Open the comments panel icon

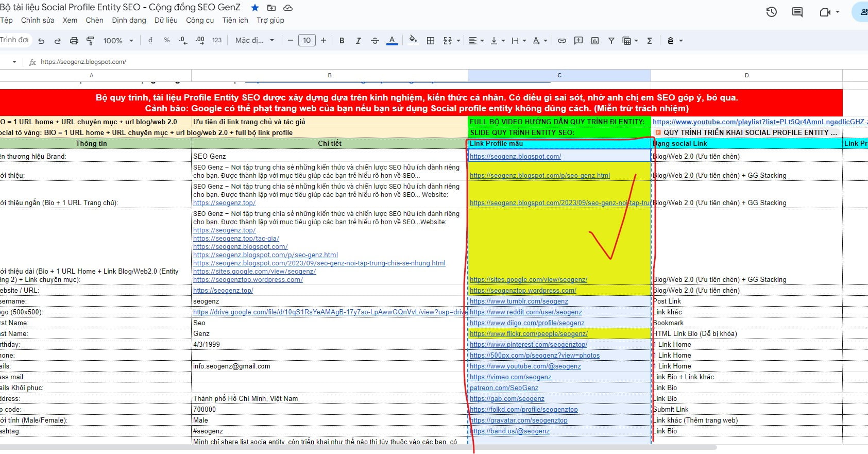(x=797, y=12)
